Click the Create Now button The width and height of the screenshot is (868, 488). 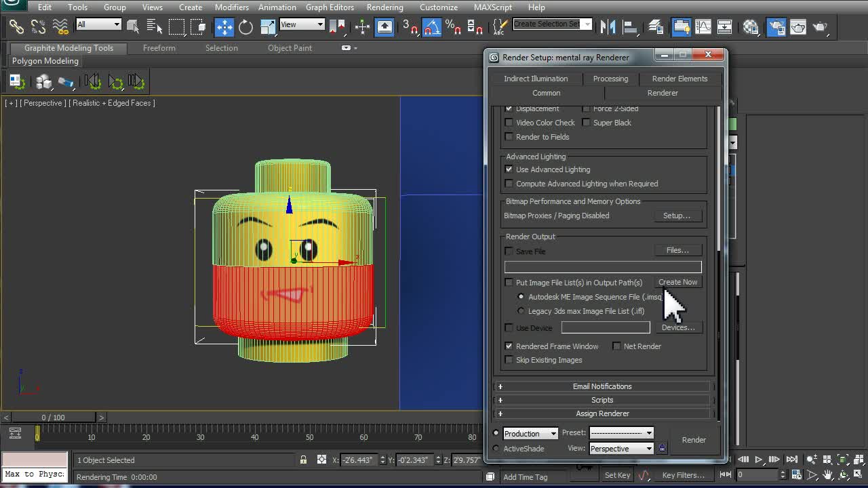tap(677, 282)
